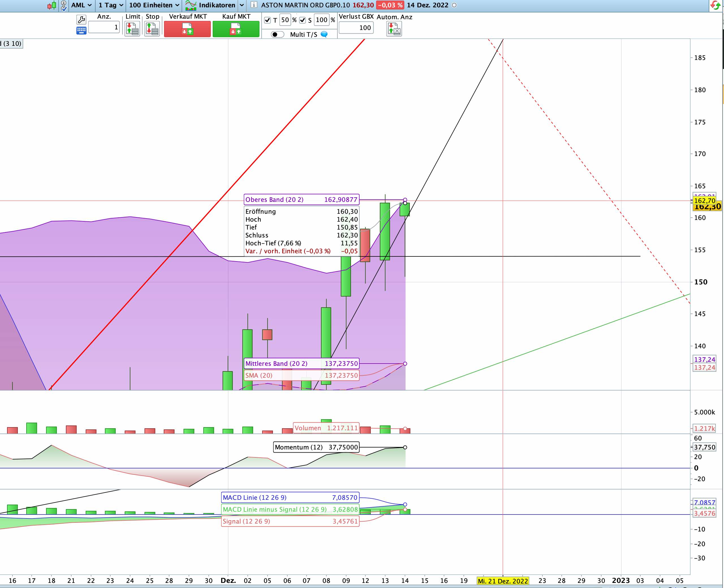Click the refresh icon in the top right corner
The height and width of the screenshot is (588, 724).
(x=716, y=5)
